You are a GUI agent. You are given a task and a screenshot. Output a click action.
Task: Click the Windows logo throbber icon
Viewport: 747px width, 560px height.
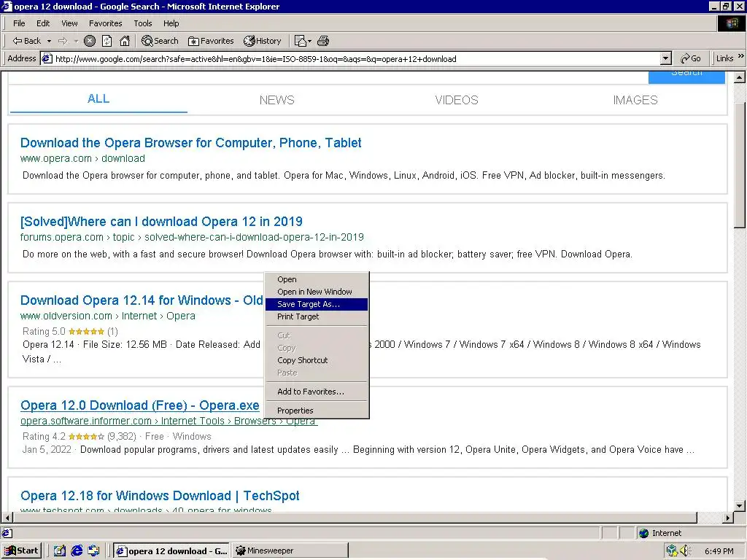[731, 23]
